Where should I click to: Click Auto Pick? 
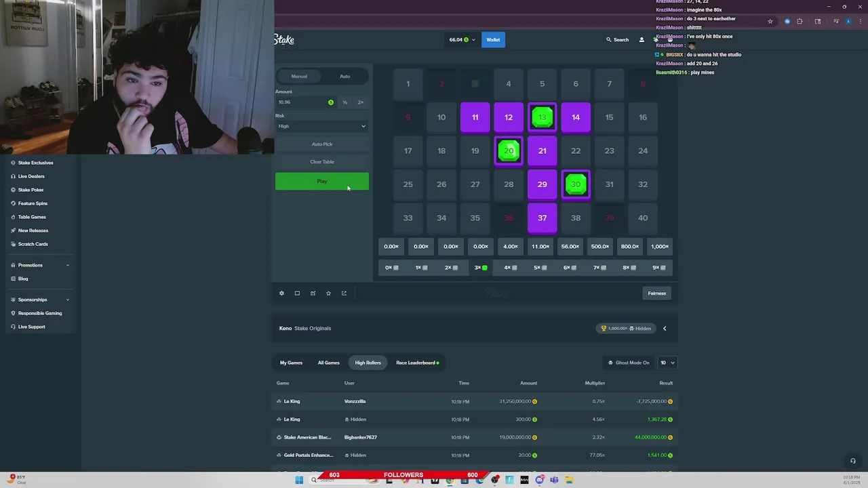click(x=322, y=144)
